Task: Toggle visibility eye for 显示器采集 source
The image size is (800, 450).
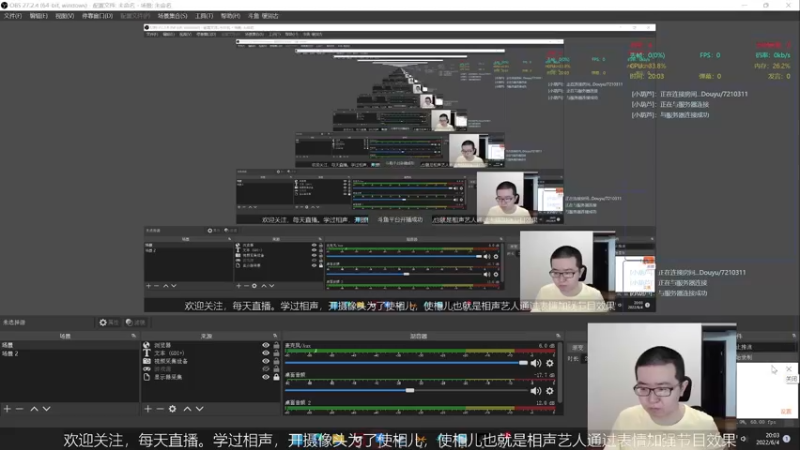Action: (266, 377)
